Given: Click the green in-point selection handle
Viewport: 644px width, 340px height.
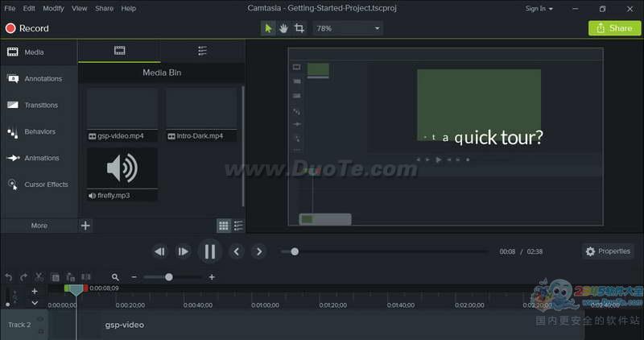Looking at the screenshot, I should 67,288.
